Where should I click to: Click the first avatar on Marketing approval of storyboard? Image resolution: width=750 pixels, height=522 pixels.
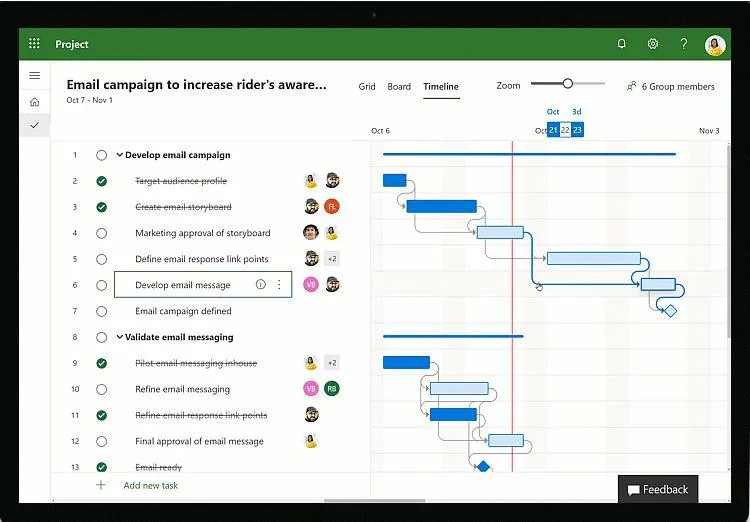click(311, 233)
